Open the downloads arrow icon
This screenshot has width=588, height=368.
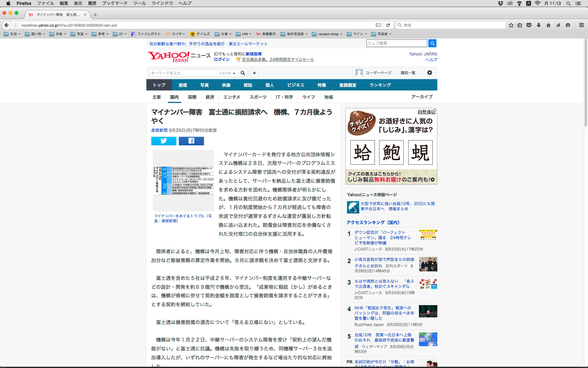[x=538, y=25]
